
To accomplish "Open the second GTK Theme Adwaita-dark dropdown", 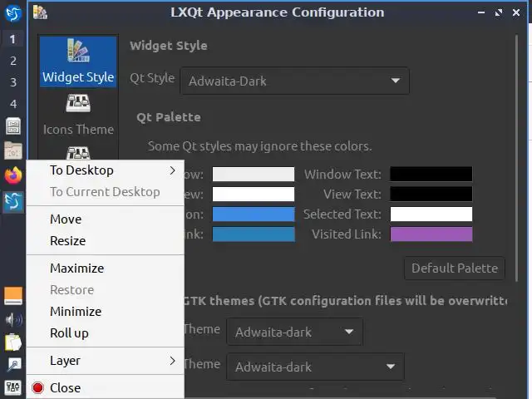I will click(x=315, y=367).
